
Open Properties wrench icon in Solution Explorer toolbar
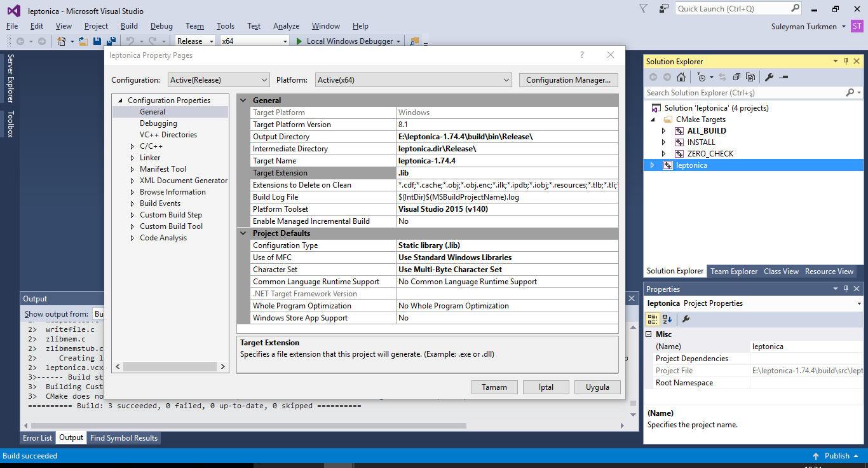click(769, 77)
